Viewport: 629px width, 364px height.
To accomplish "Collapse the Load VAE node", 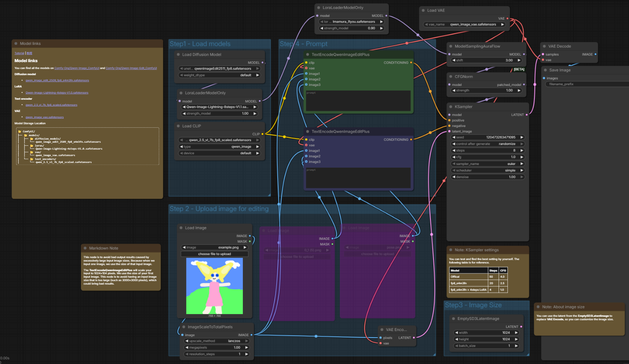I will 423,10.
